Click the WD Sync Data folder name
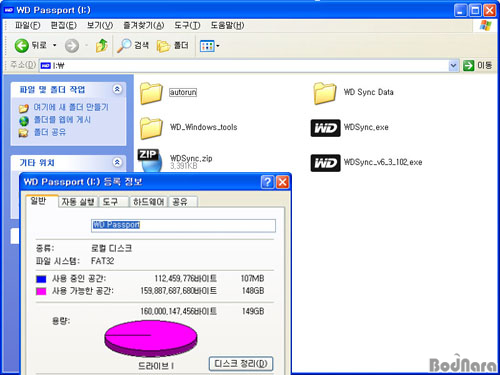 pos(369,92)
